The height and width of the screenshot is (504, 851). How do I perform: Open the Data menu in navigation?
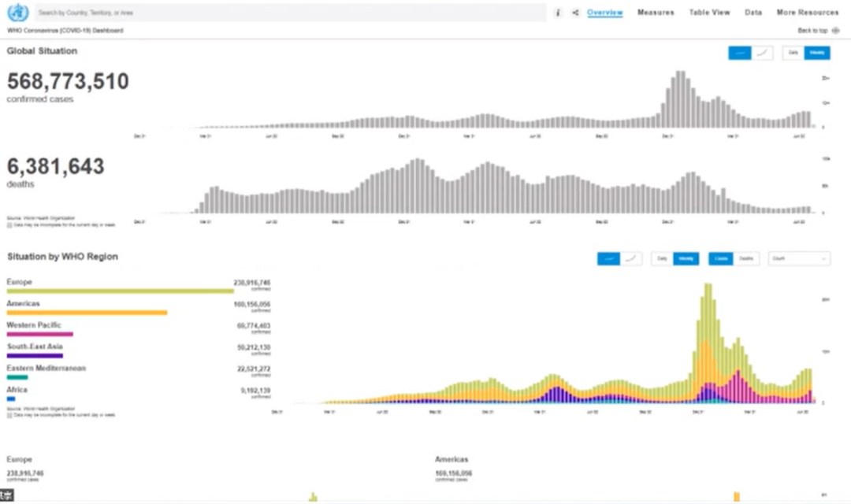(753, 13)
